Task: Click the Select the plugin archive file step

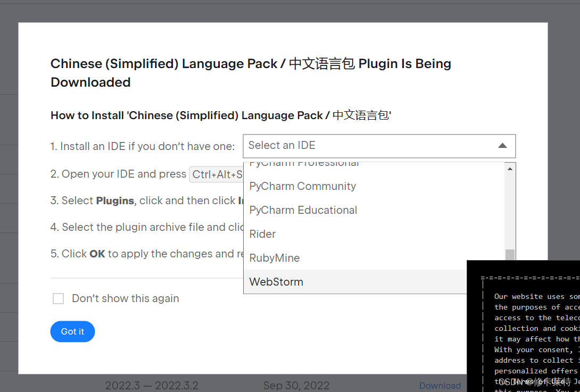Action: [147, 227]
